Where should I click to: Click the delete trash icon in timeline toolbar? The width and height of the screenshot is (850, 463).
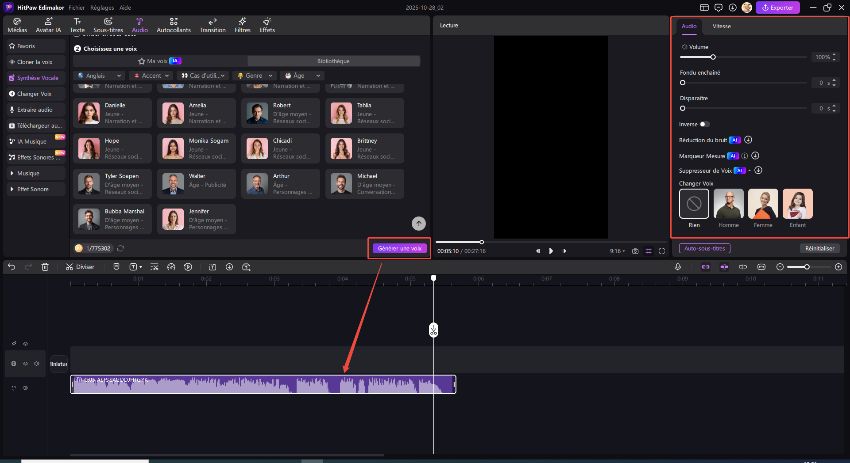pos(45,267)
